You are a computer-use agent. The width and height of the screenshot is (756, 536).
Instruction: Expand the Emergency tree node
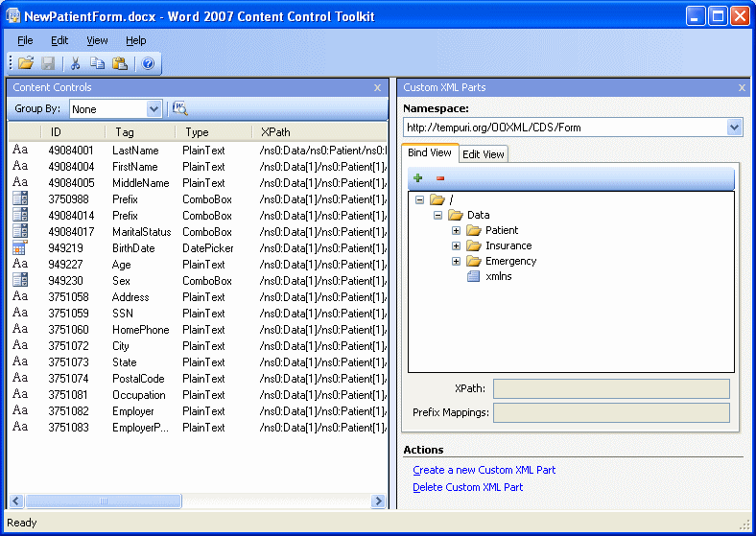click(x=456, y=261)
